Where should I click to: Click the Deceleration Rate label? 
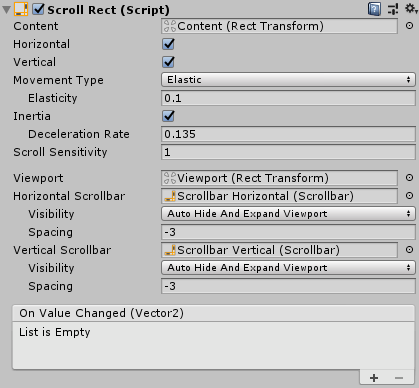click(79, 134)
